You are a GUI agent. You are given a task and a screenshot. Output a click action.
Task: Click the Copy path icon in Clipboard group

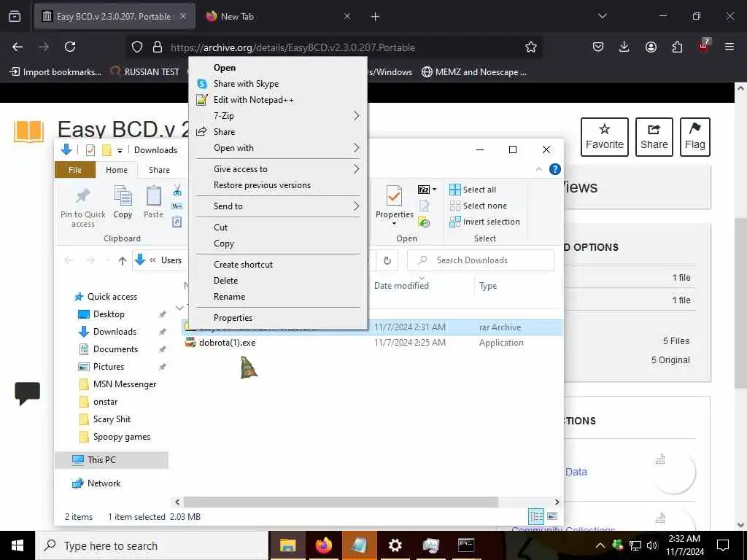(x=177, y=206)
